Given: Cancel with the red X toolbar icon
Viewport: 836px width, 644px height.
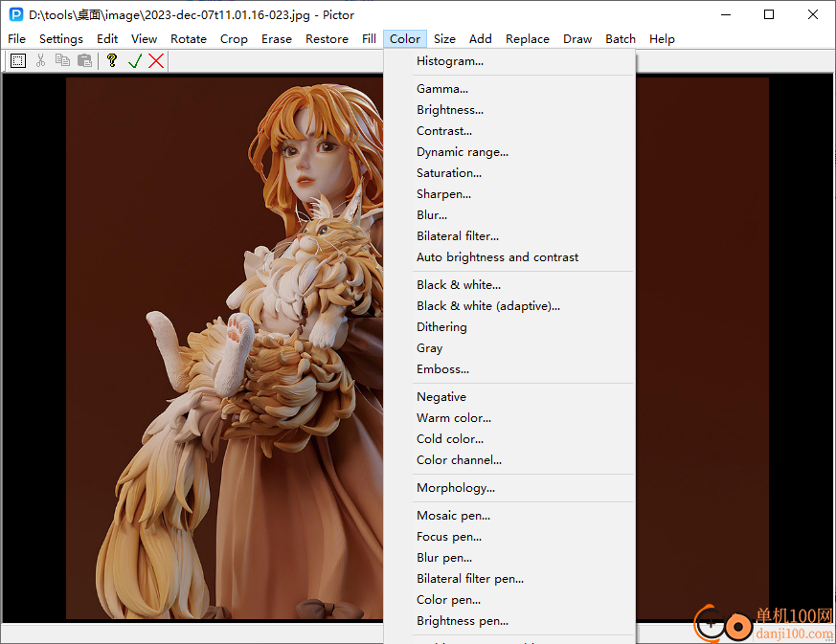Looking at the screenshot, I should click(156, 60).
